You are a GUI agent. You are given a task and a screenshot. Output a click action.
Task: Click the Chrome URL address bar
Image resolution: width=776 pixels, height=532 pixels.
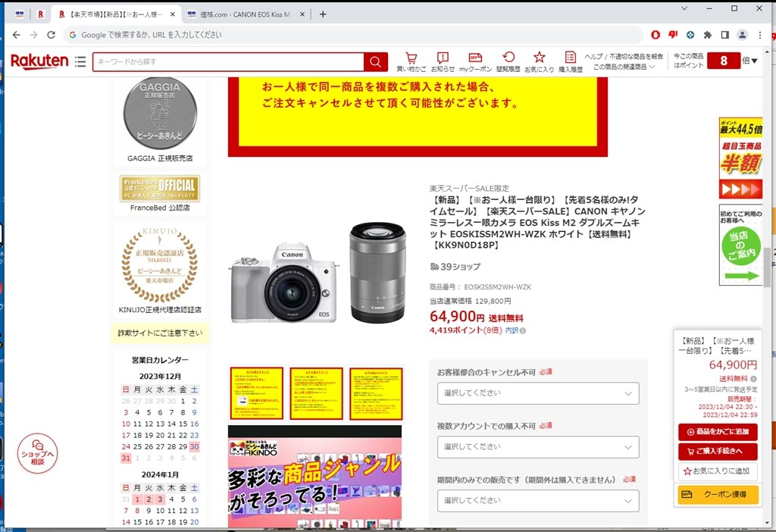353,35
